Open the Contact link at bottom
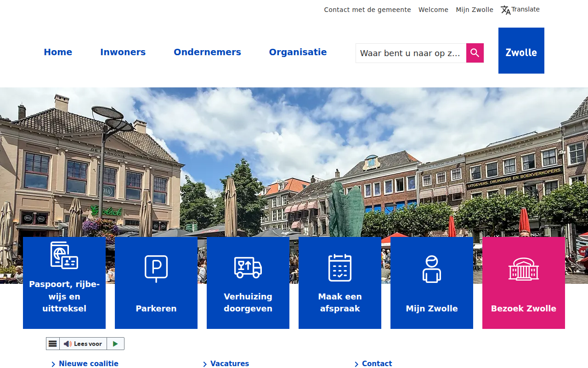 pyautogui.click(x=377, y=363)
